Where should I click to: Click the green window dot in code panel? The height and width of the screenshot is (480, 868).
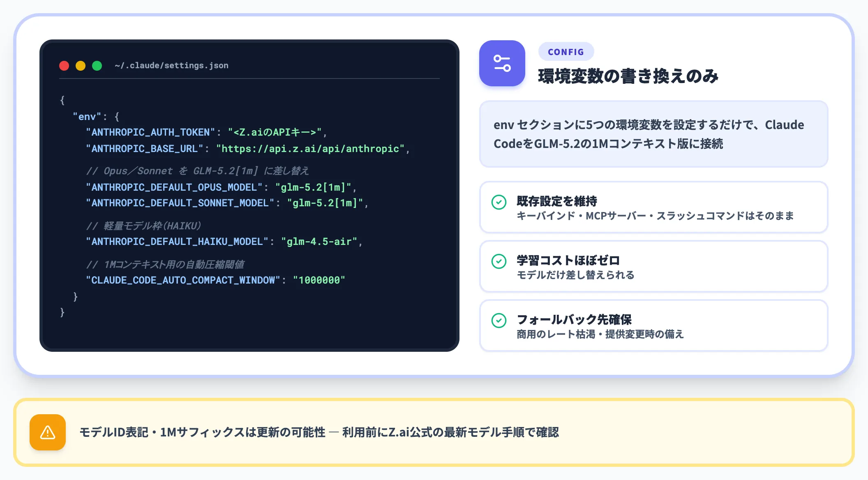coord(97,66)
